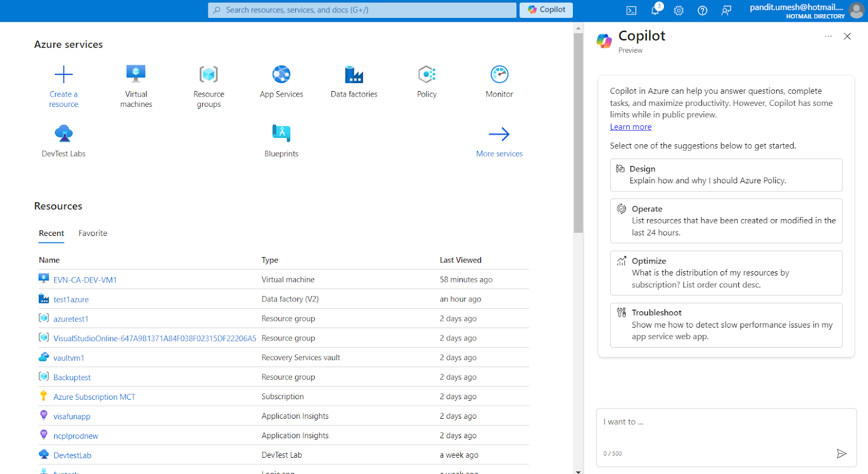This screenshot has width=868, height=474.
Task: Open EVN-CA-DEV-VM1 resource link
Action: 85,280
